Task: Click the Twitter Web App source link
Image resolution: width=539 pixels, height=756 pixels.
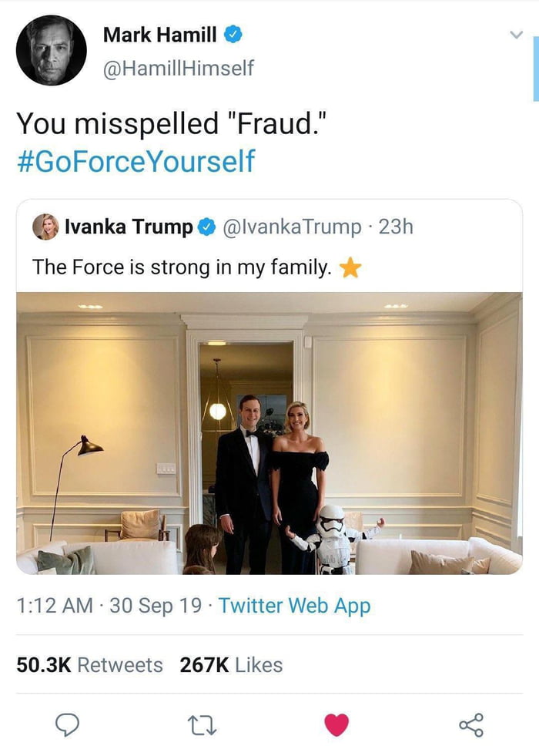Action: pyautogui.click(x=294, y=606)
